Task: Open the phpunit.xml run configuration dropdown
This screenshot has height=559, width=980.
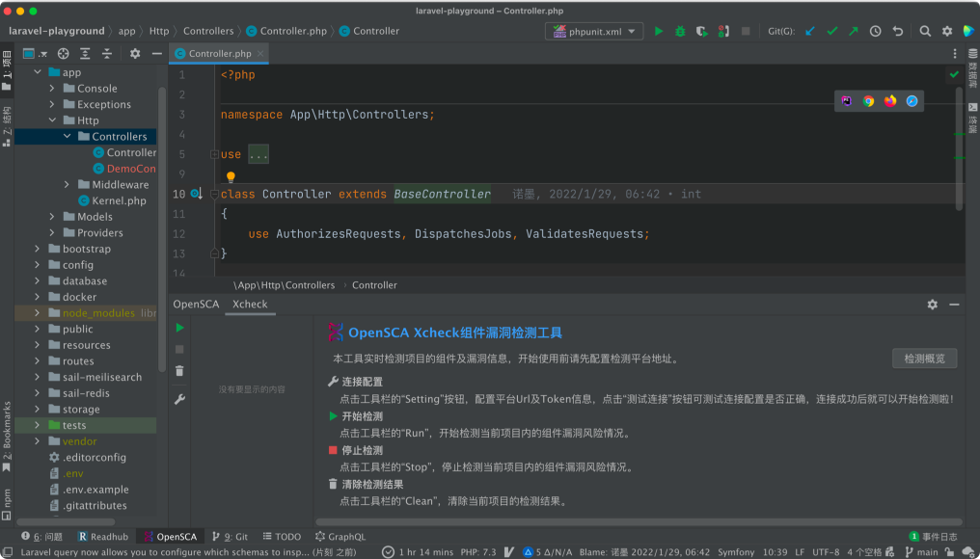Action: 594,31
